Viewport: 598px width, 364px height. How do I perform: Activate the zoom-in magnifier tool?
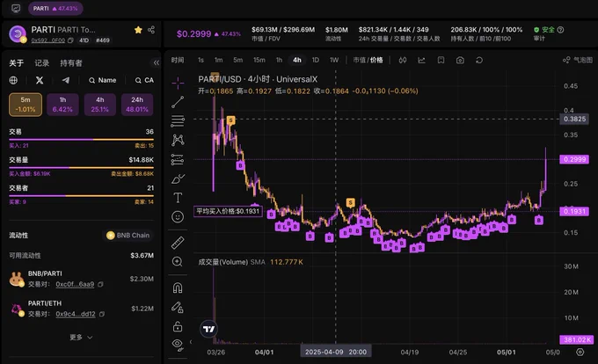tap(178, 261)
